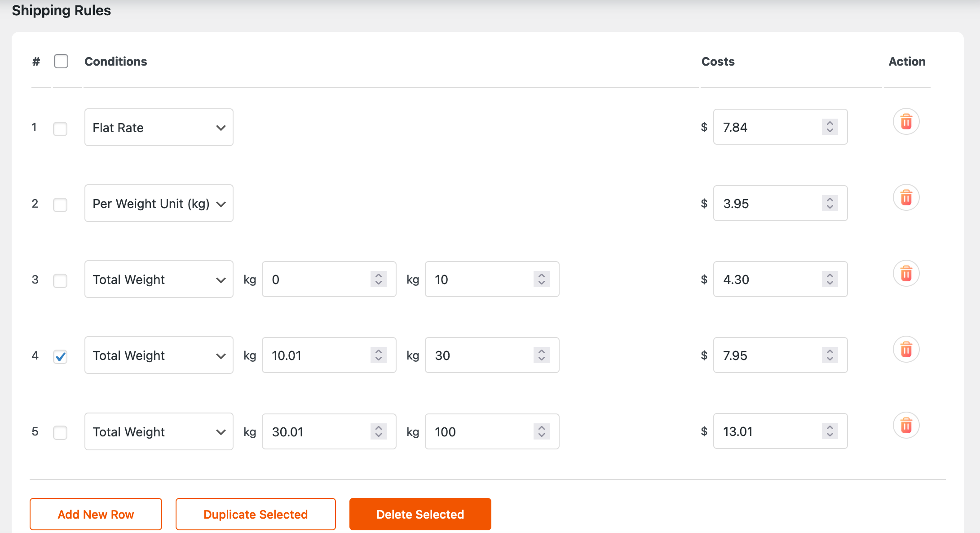980x533 pixels.
Task: Click the Costs column header
Action: (718, 62)
